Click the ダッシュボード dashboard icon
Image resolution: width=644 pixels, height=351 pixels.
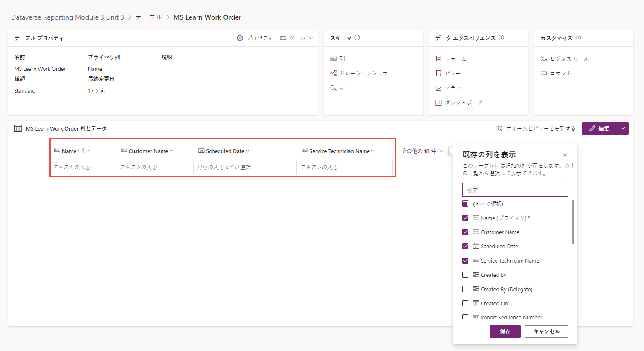438,103
